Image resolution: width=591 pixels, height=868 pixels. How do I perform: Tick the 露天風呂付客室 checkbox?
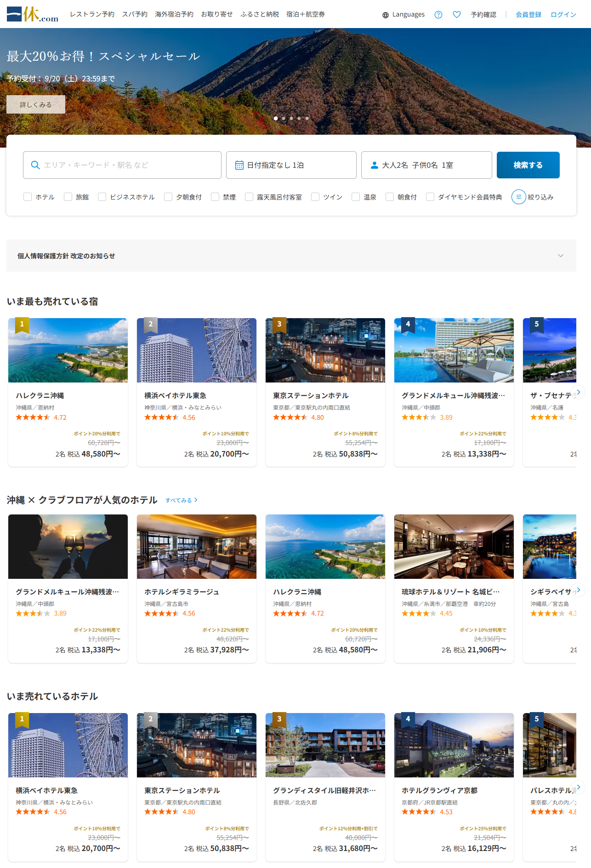pos(249,197)
